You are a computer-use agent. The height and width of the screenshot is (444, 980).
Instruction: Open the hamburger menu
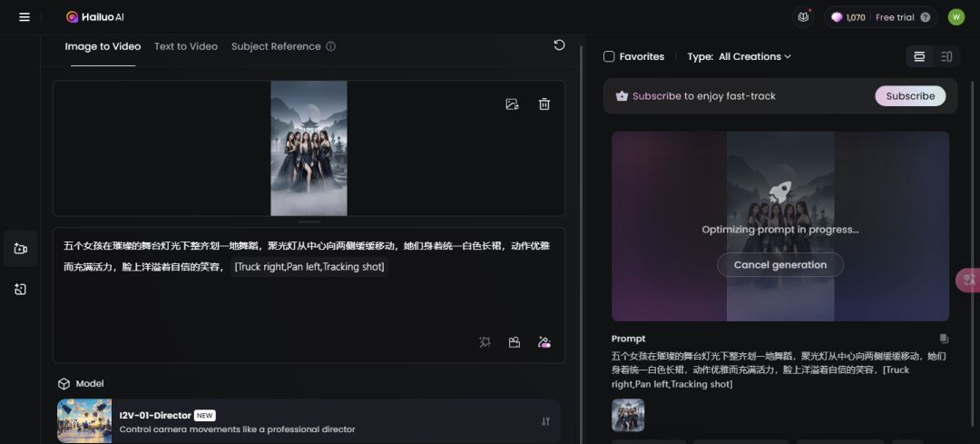pyautogui.click(x=24, y=17)
